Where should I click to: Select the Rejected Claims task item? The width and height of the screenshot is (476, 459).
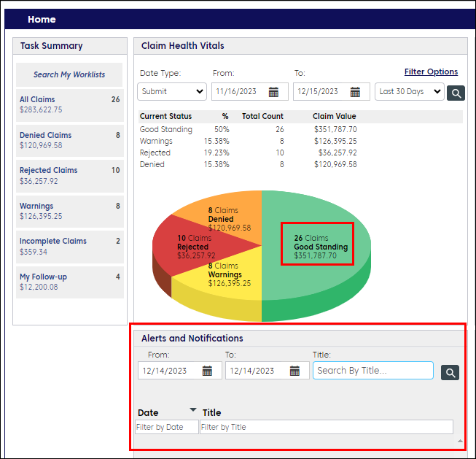click(69, 175)
